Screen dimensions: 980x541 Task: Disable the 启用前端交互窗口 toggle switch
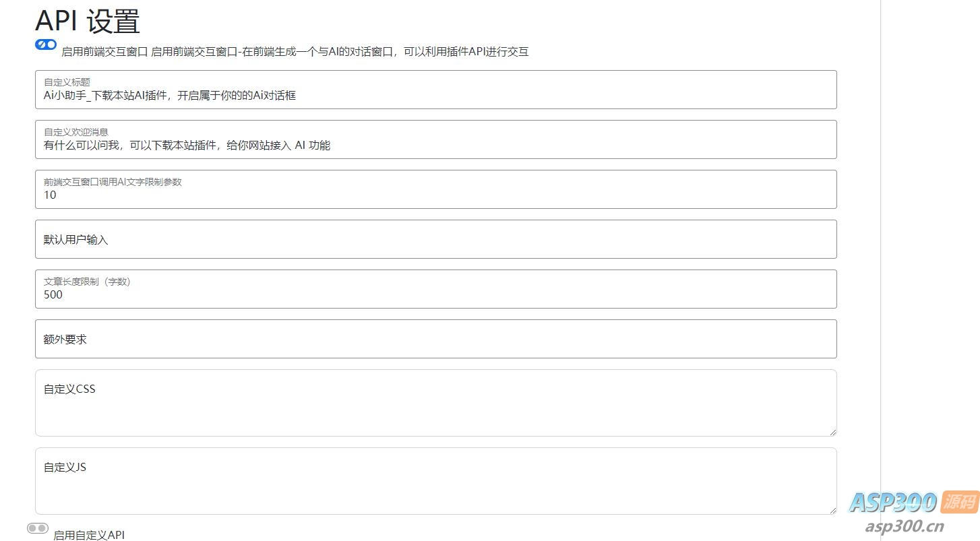[x=46, y=44]
